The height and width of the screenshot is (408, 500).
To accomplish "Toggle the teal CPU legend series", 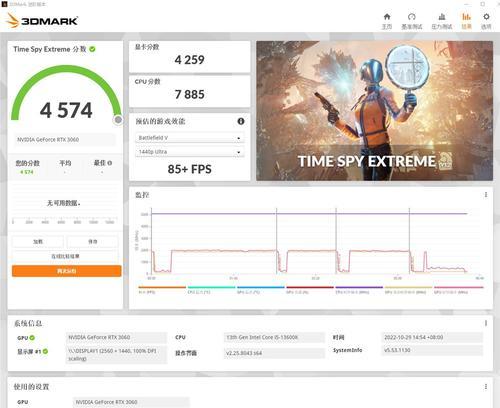I will click(211, 289).
